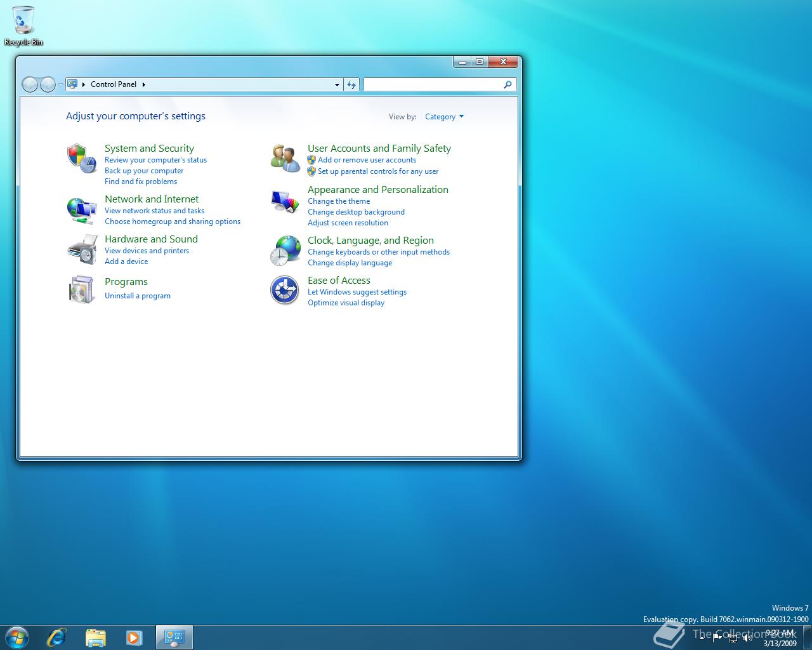
Task: Click Add or remove user accounts
Action: coord(367,160)
